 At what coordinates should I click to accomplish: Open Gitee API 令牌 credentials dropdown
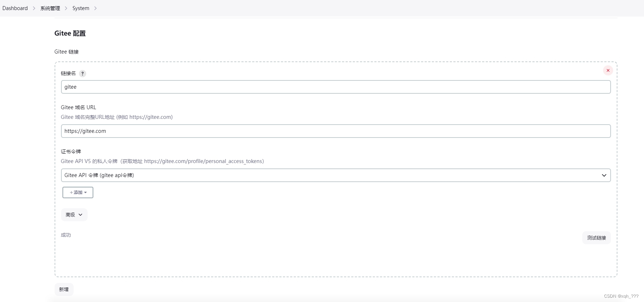[x=336, y=175]
